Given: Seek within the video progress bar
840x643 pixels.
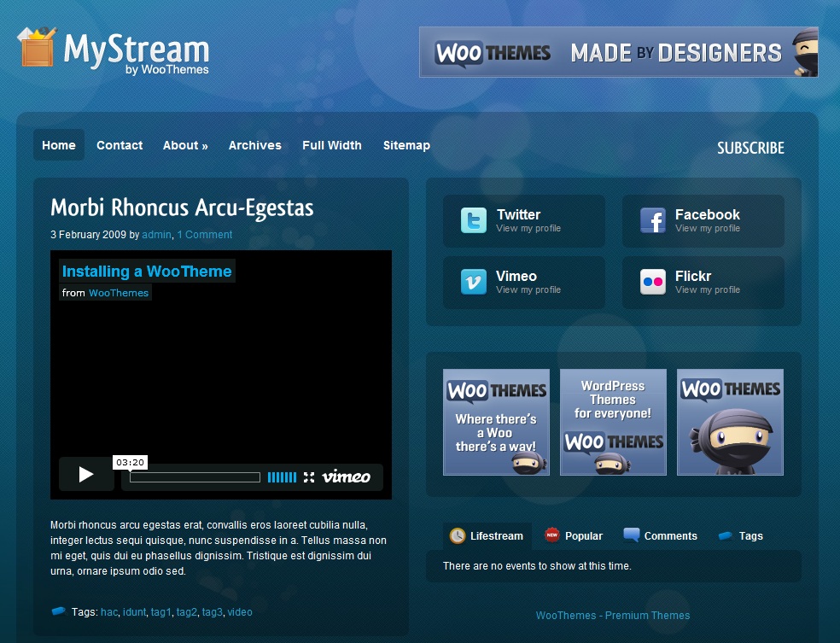Looking at the screenshot, I should pos(195,476).
